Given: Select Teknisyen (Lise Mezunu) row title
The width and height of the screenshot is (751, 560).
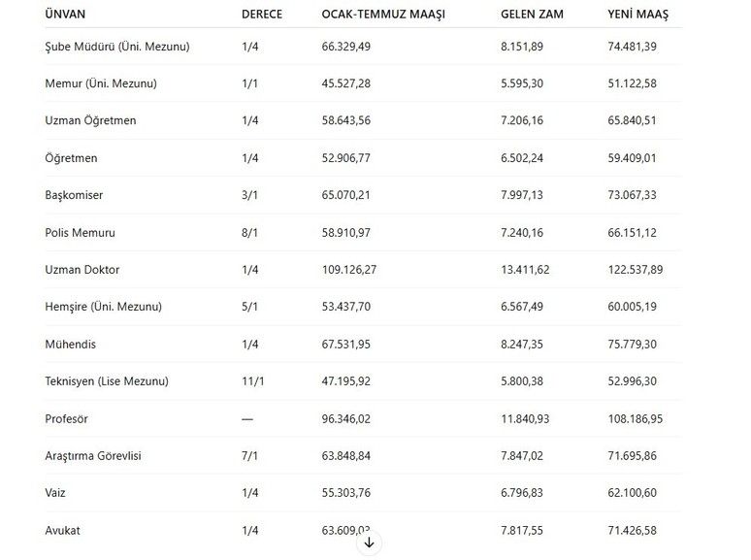Looking at the screenshot, I should click(x=107, y=381).
